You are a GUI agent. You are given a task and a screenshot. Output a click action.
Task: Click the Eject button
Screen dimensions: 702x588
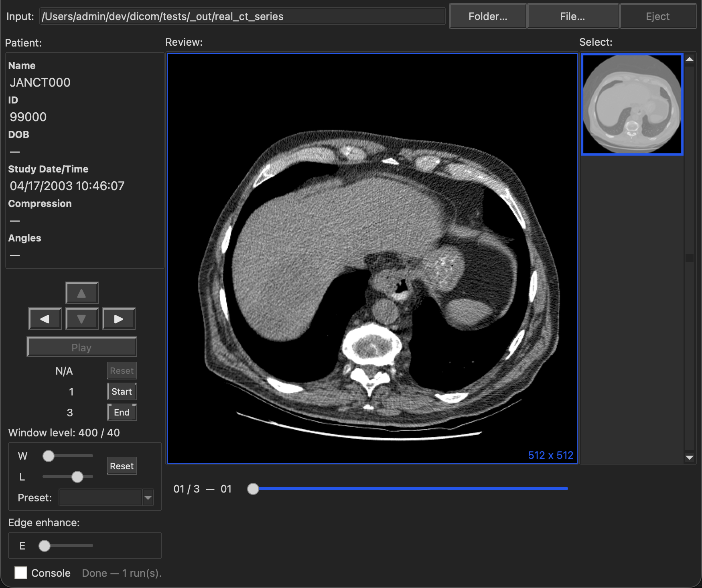[x=658, y=16]
